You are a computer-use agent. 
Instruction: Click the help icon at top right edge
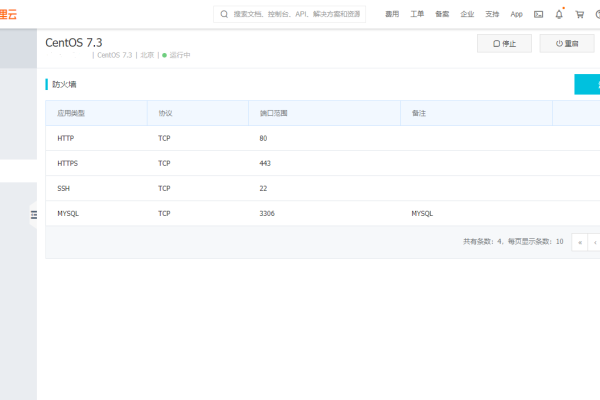click(597, 14)
